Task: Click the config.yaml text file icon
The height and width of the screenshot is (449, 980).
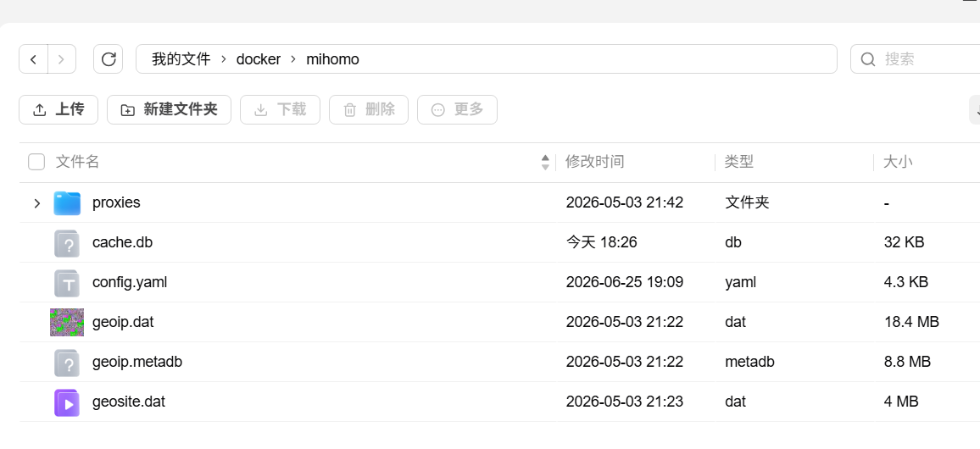Action: click(67, 283)
